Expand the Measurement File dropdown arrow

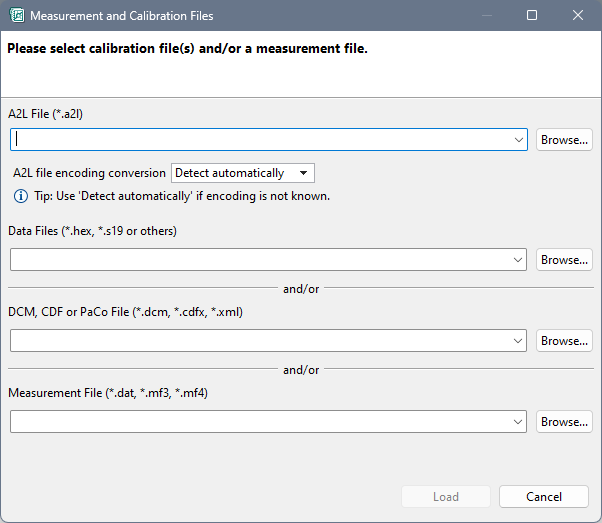[x=518, y=422]
